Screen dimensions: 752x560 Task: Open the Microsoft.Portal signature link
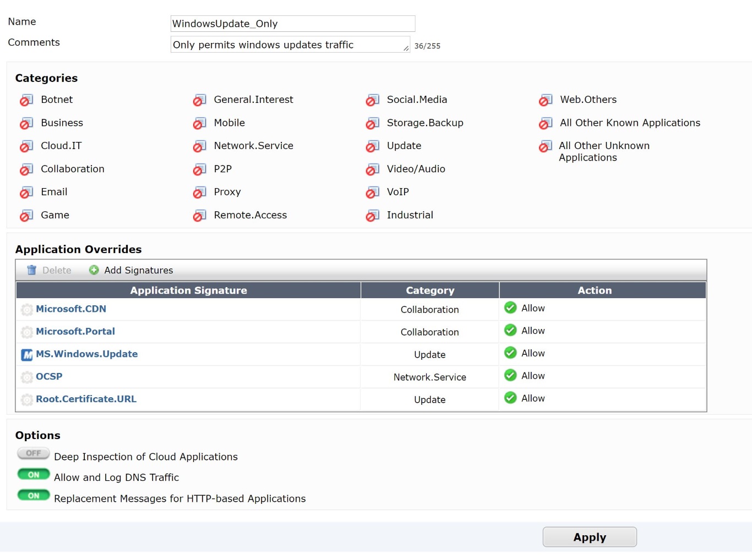point(75,332)
